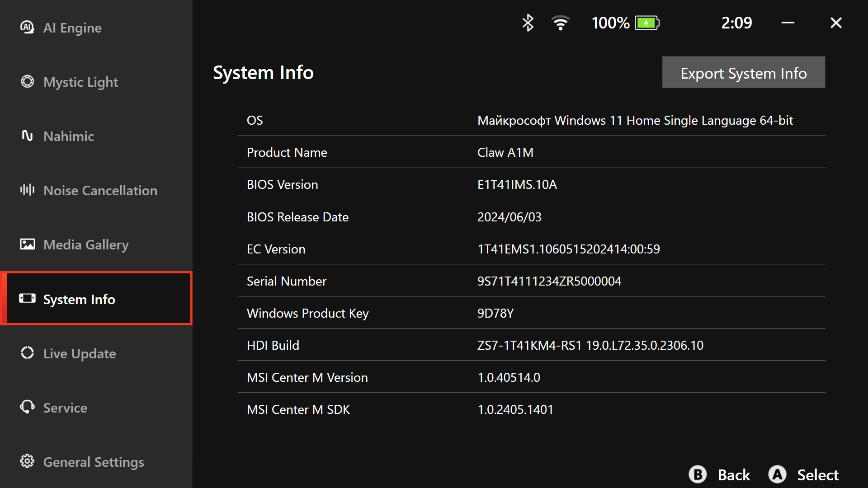Select the System Info menu entry
Viewport: 868px width, 488px height.
pos(79,299)
